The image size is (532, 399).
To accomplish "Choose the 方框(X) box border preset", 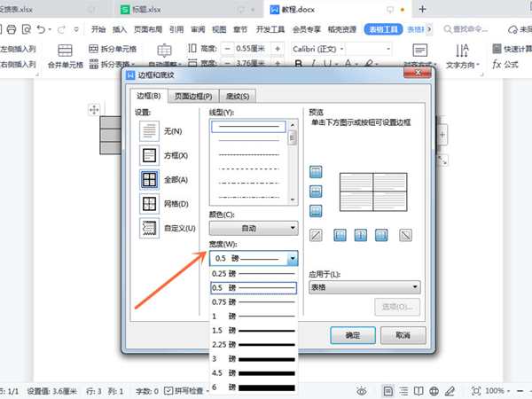I will point(150,155).
